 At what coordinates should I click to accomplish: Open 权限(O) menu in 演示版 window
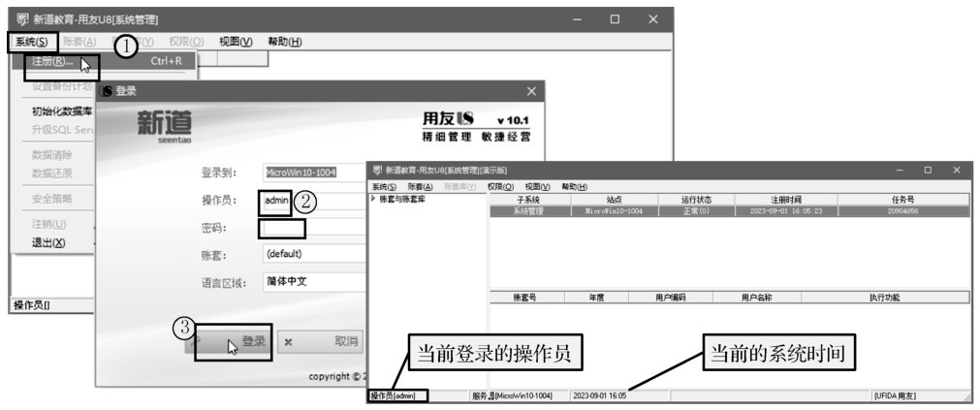pos(500,186)
